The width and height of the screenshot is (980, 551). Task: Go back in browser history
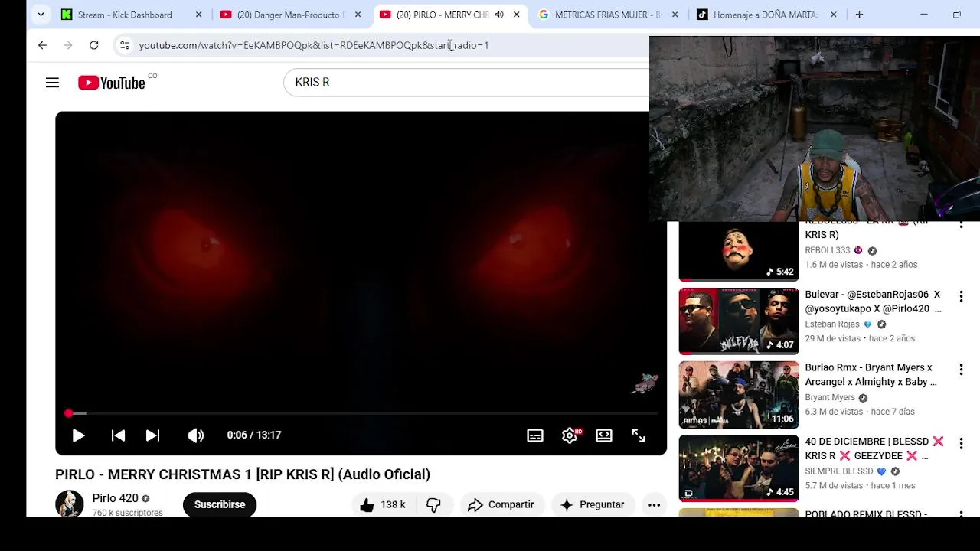coord(42,45)
